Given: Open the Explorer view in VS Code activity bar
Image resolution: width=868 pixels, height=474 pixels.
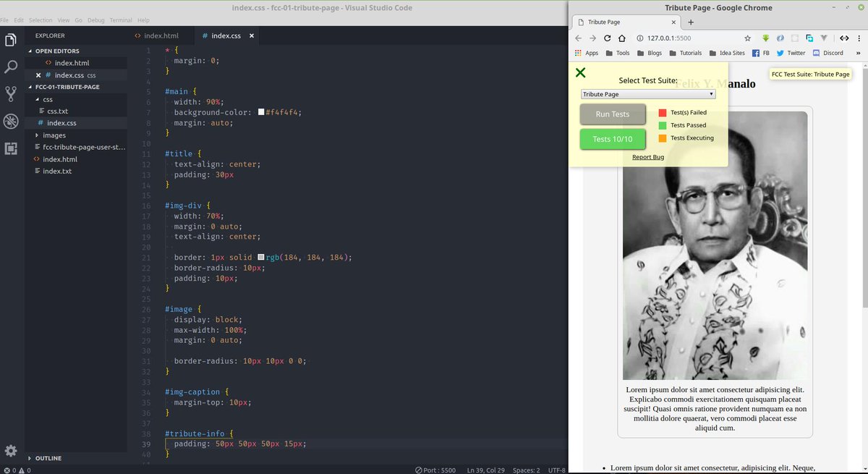Looking at the screenshot, I should [x=11, y=40].
